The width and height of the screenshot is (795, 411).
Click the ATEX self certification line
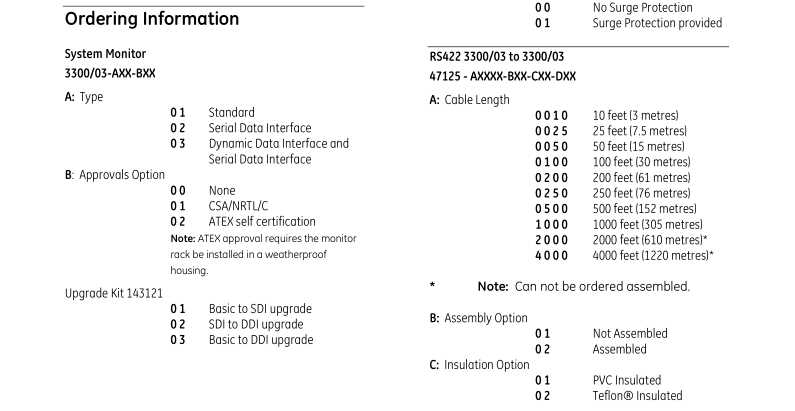243,222
